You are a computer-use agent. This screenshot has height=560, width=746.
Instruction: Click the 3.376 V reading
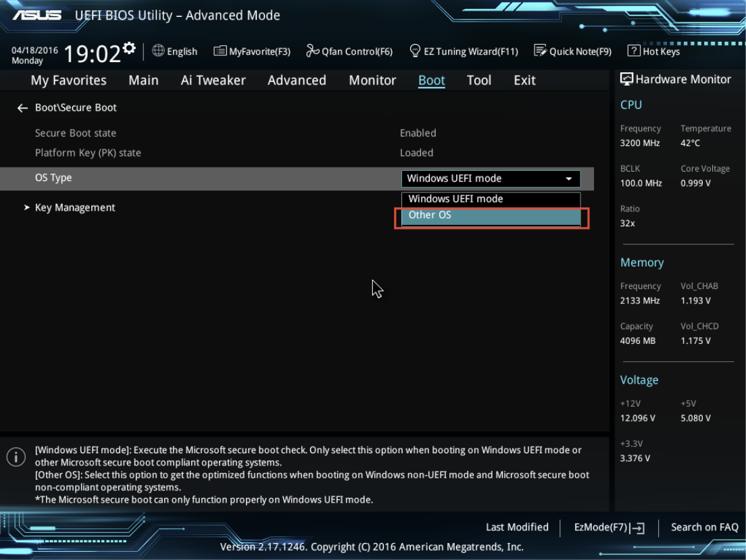(635, 459)
